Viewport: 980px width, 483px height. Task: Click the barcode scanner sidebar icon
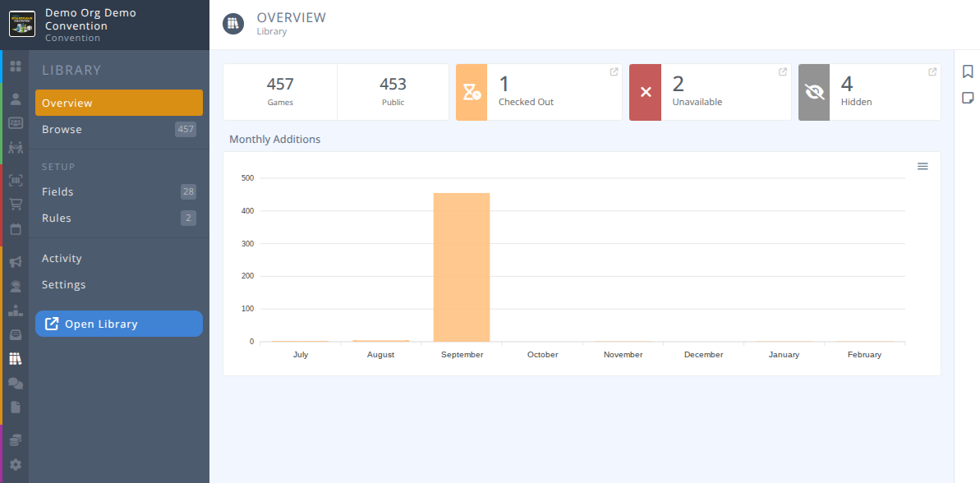click(15, 180)
